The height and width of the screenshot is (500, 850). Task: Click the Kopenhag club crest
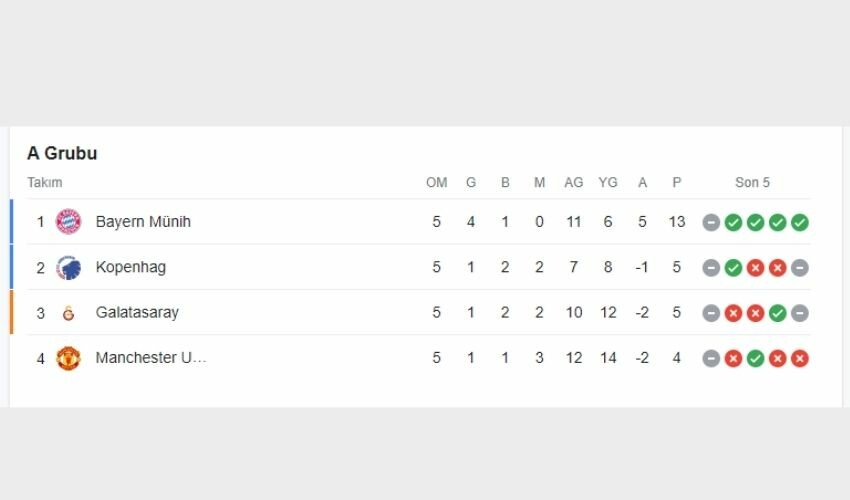(x=68, y=267)
